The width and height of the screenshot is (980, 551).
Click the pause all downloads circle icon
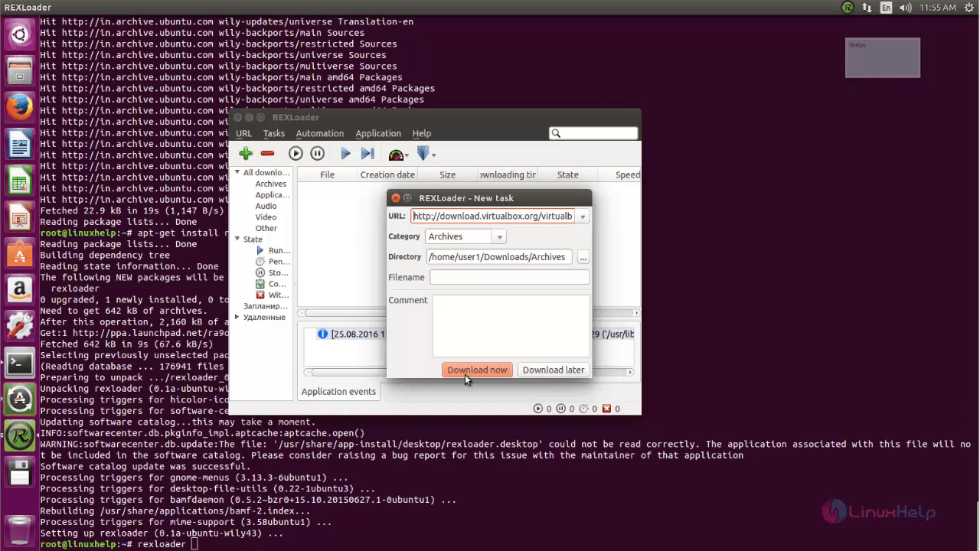[318, 154]
